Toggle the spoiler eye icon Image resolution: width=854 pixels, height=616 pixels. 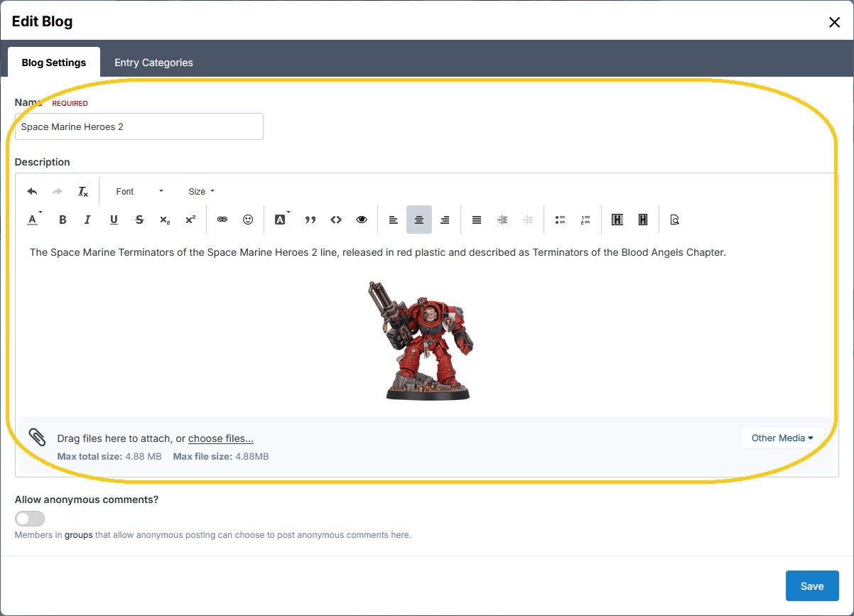tap(362, 220)
